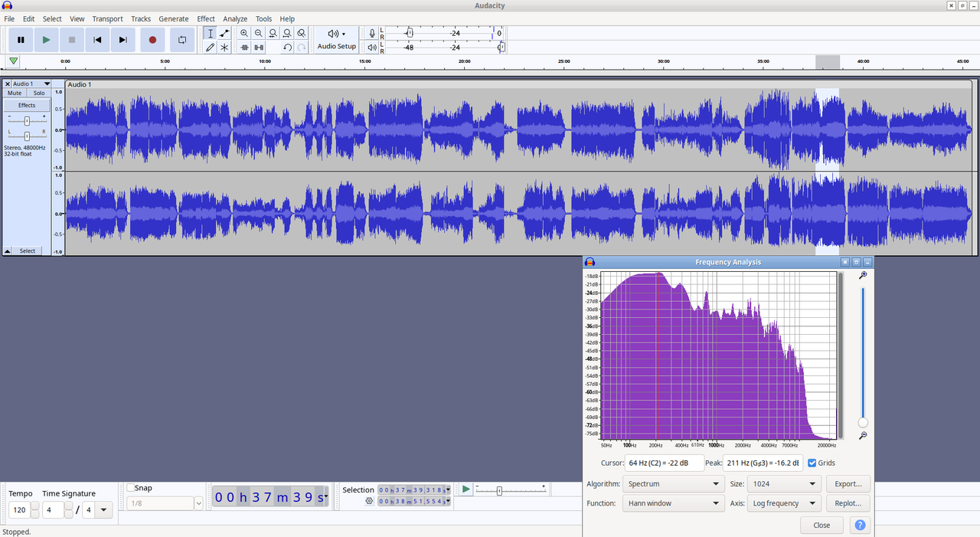Click the Replot... button
The width and height of the screenshot is (980, 537).
pos(848,503)
